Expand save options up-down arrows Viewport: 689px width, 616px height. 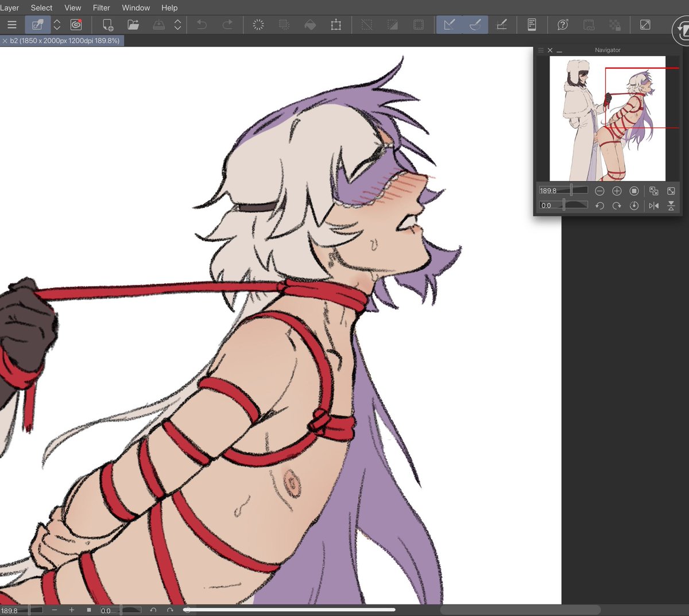178,25
